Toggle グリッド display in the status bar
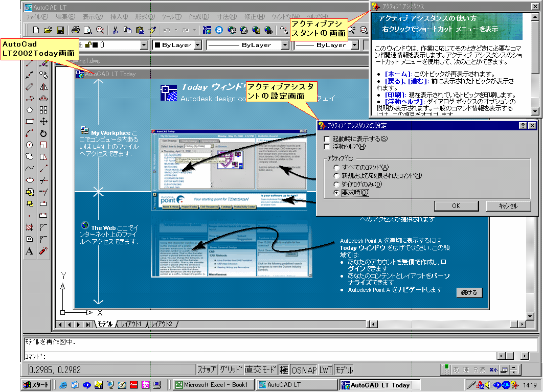Screen dimensions: 543x392 231,370
